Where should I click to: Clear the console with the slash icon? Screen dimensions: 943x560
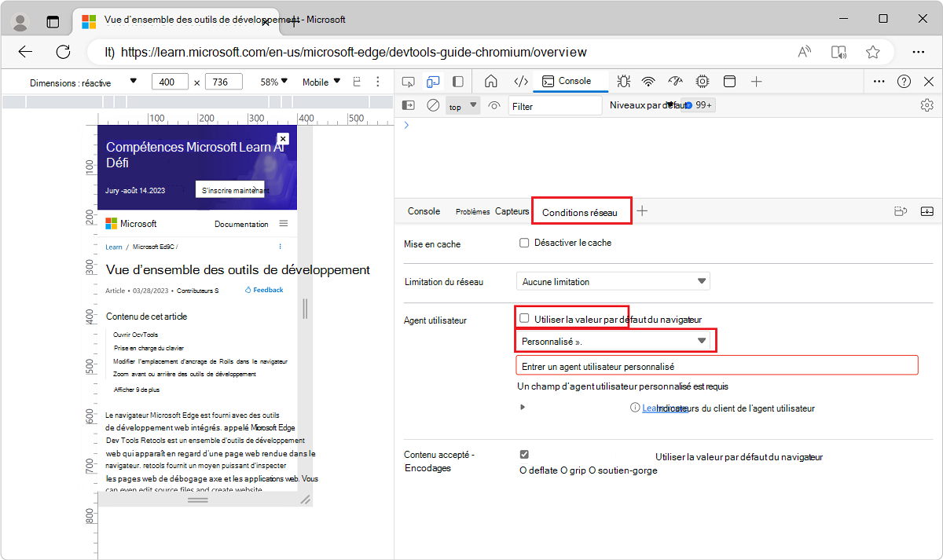click(432, 104)
